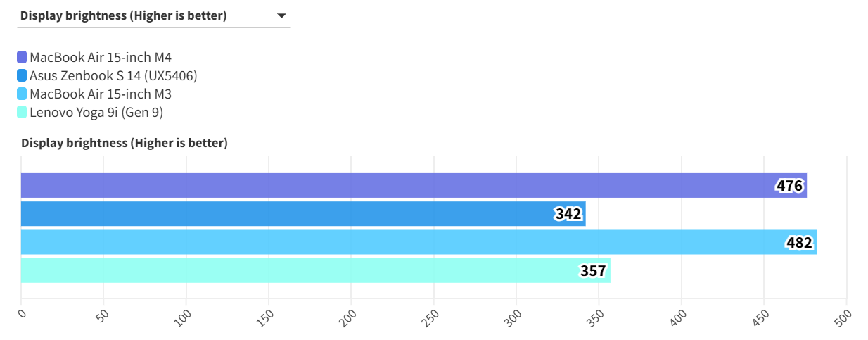Viewport: 868px width, 340px height.
Task: Click the 357 value label
Action: [x=593, y=271]
